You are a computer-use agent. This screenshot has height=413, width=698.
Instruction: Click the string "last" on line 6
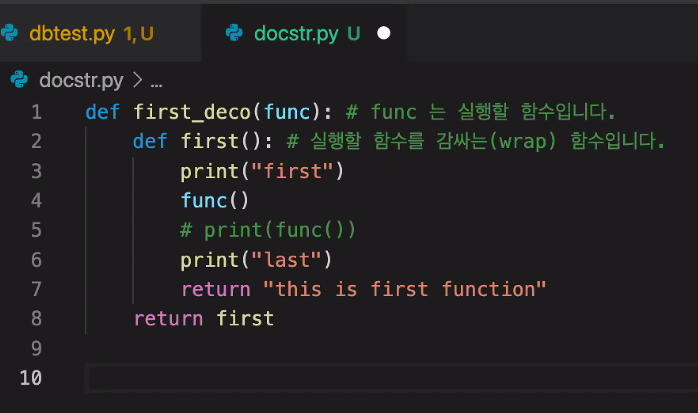coord(286,259)
